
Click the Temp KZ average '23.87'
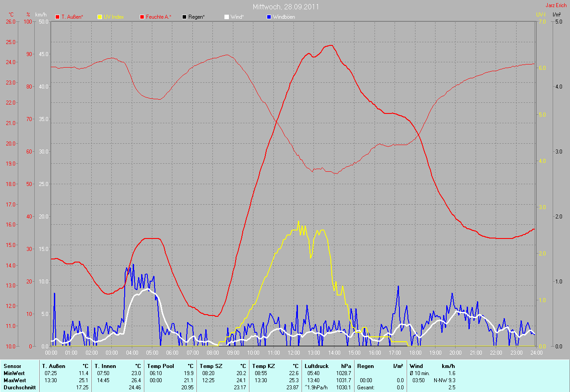click(292, 388)
